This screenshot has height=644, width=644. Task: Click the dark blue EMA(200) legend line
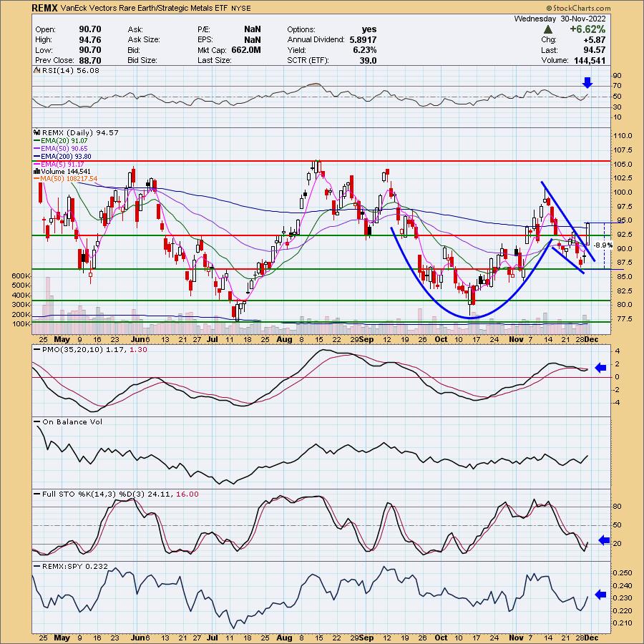click(37, 157)
